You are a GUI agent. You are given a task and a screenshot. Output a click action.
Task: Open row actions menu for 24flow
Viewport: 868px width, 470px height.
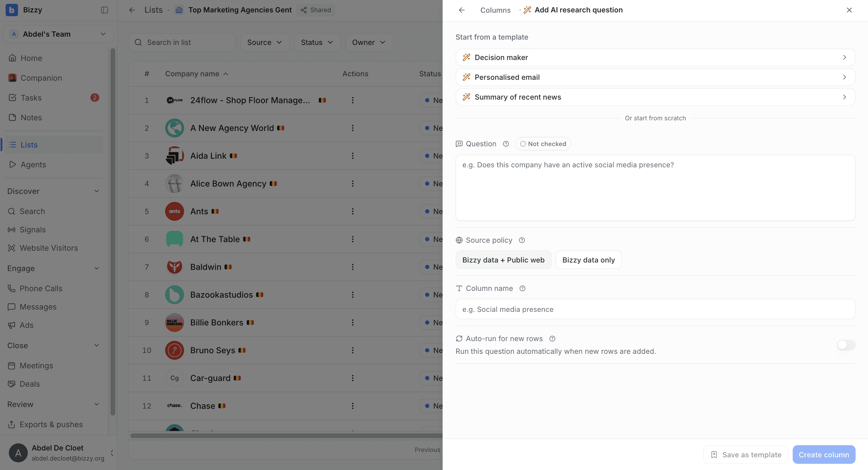pos(353,100)
